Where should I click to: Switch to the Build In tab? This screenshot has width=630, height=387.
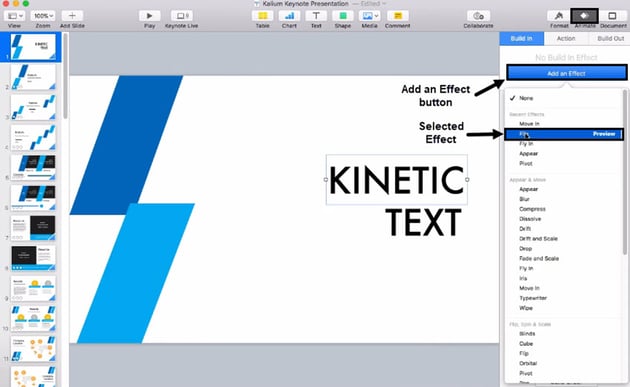click(522, 39)
